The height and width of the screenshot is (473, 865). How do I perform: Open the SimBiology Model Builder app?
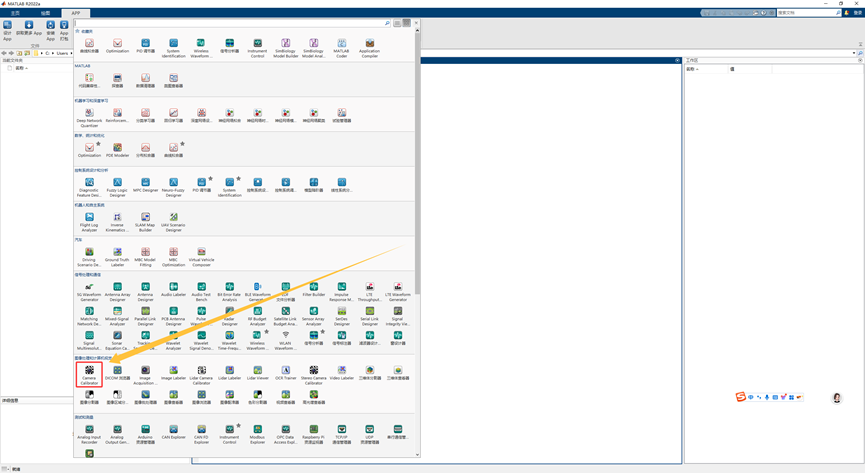286,47
